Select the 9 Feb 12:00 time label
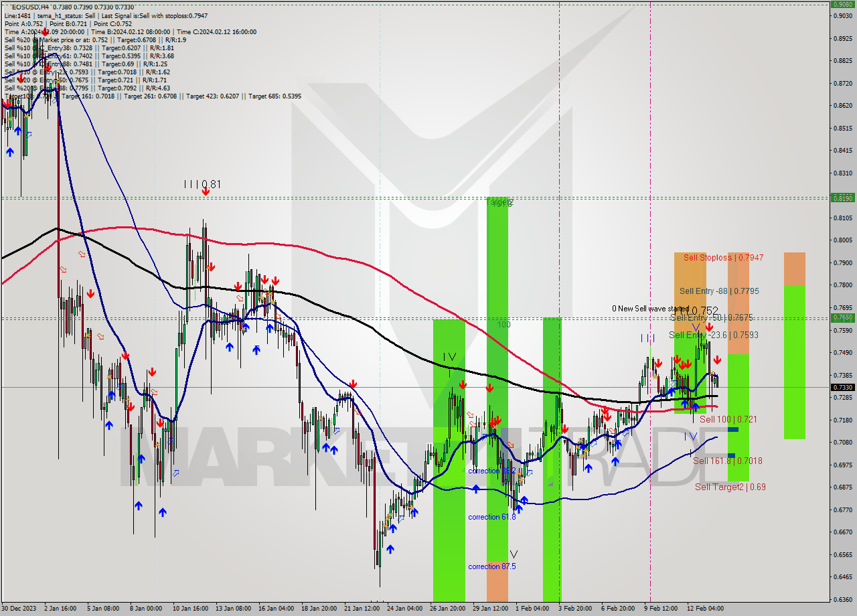Viewport: 857px width, 616px height. (661, 608)
